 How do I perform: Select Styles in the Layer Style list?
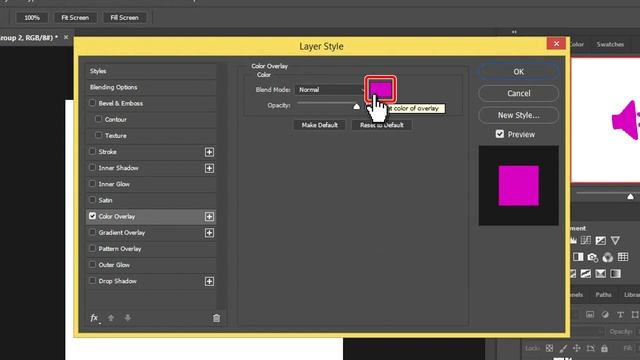tap(151, 71)
